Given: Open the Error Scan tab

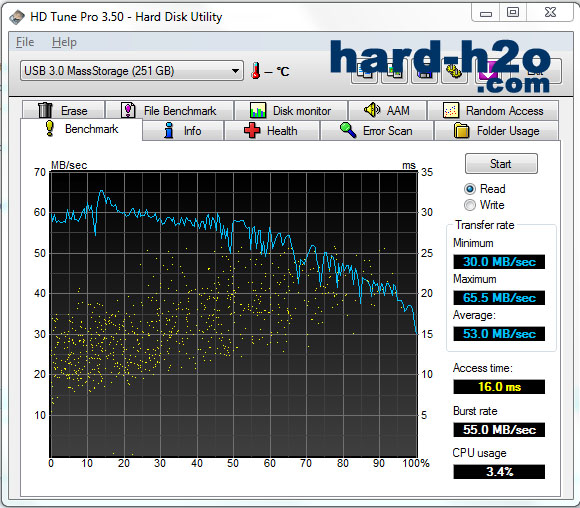Looking at the screenshot, I should pyautogui.click(x=377, y=131).
